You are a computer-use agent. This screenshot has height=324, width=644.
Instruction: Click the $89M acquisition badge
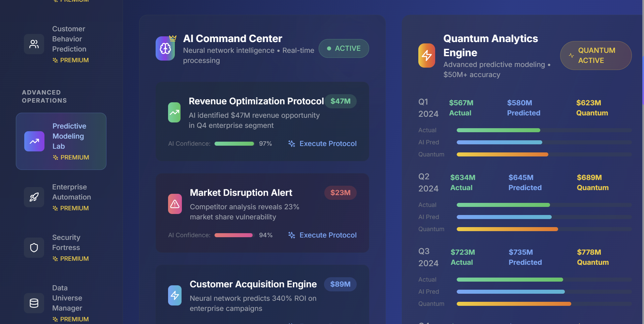(x=340, y=284)
